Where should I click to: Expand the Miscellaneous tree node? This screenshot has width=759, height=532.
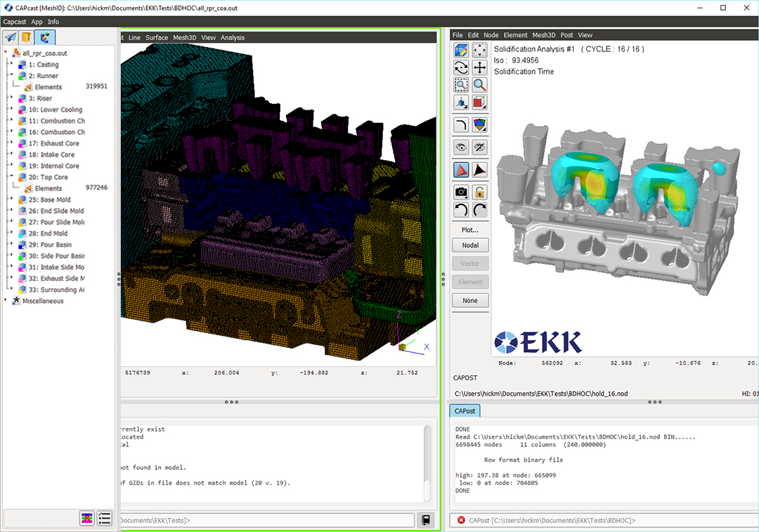6,299
